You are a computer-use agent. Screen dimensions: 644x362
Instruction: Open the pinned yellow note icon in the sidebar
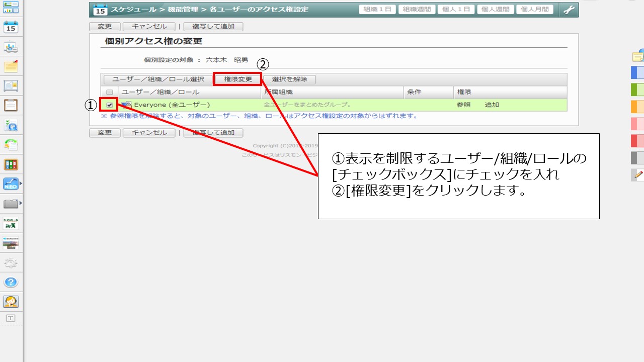coord(11,67)
